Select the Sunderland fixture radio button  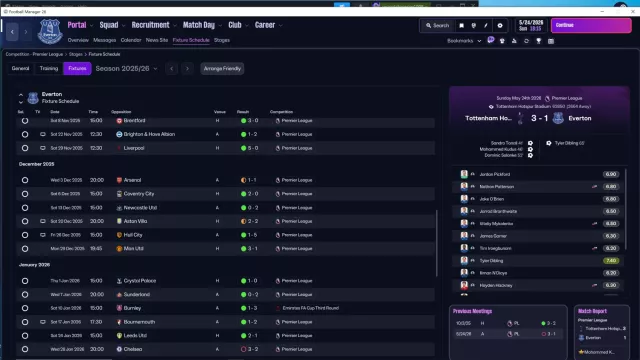tap(25, 295)
